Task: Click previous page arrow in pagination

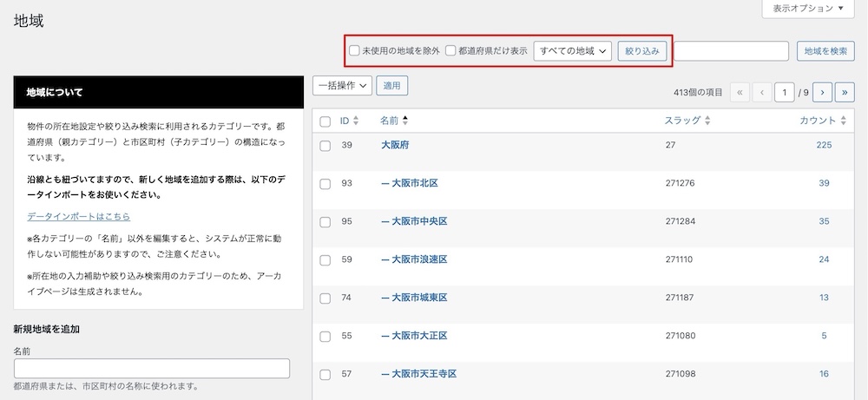Action: [762, 92]
